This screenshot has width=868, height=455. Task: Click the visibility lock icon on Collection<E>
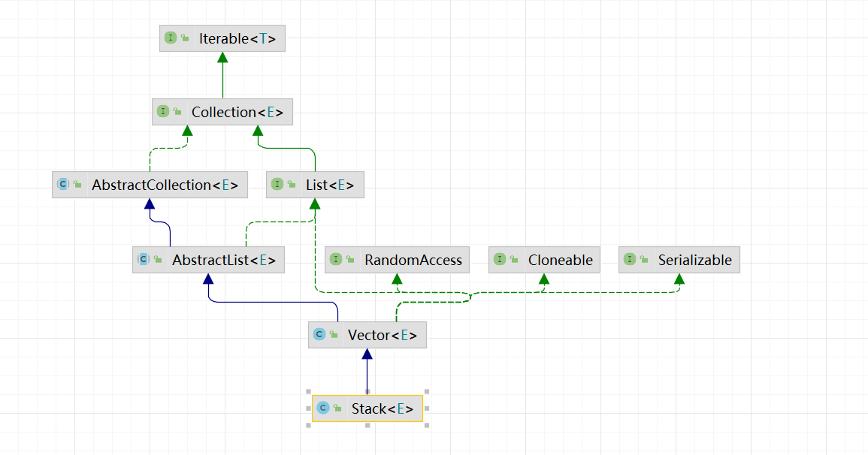point(177,112)
